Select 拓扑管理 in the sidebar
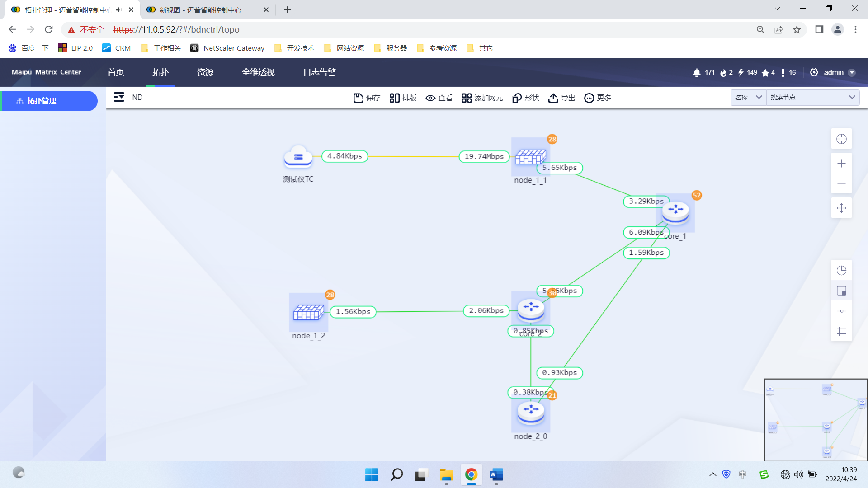The height and width of the screenshot is (488, 868). (49, 101)
